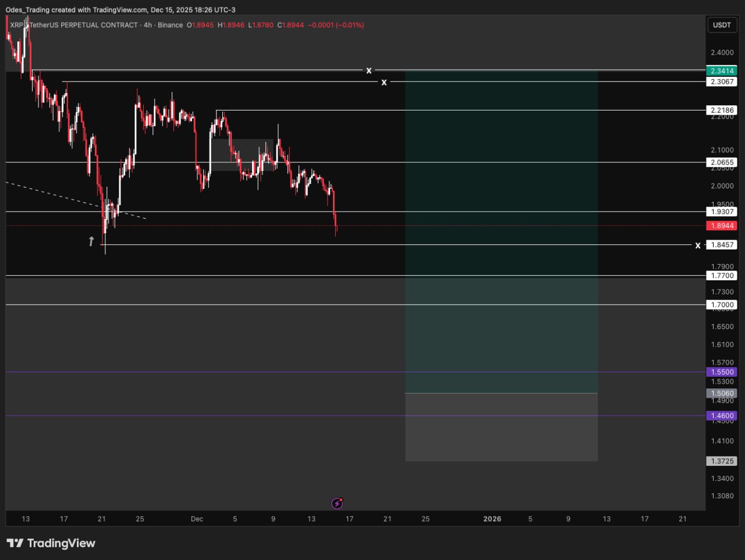This screenshot has height=560, width=745.
Task: Click the purple lightning bolt icon on the time axis
Action: [x=337, y=504]
